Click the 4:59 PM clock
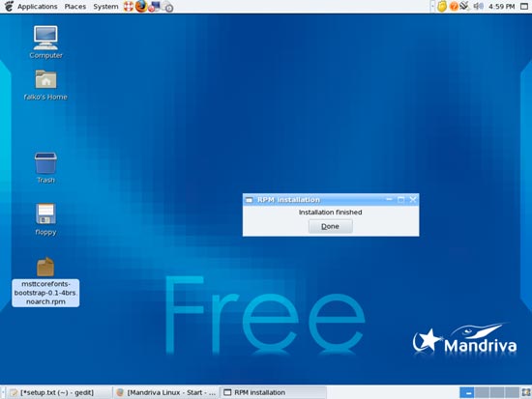This screenshot has width=532, height=399. tap(501, 7)
